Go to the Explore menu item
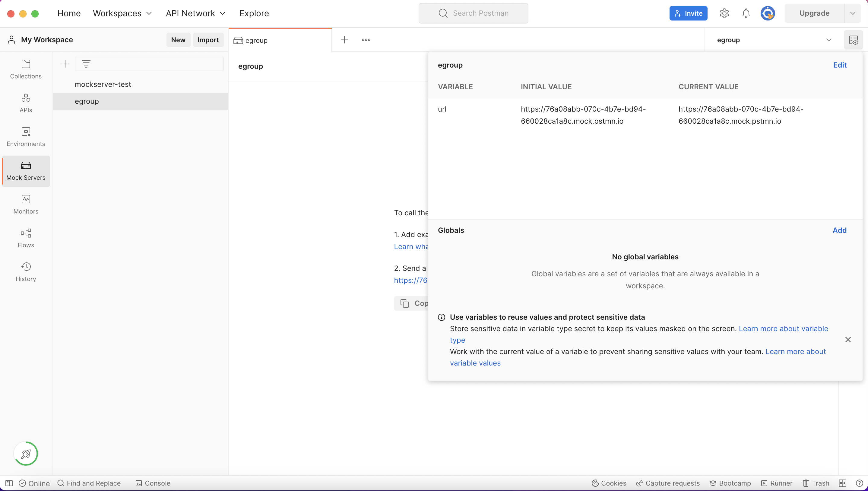 254,13
